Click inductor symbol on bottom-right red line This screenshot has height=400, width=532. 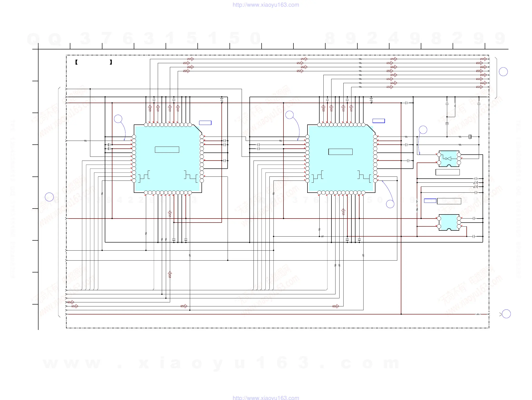[478, 314]
